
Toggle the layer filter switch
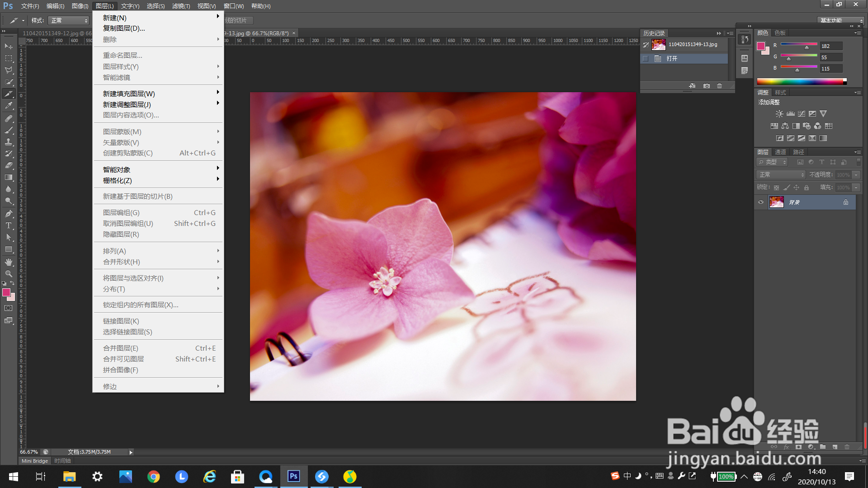(859, 162)
